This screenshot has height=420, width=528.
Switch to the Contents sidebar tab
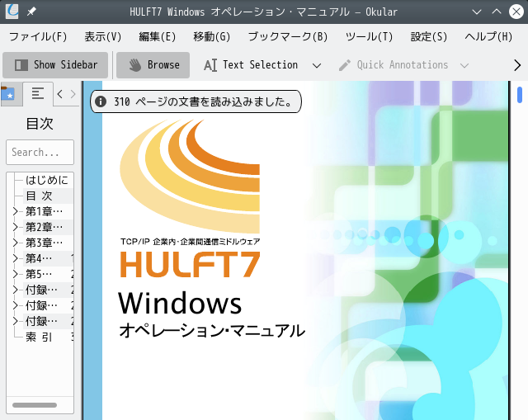(x=38, y=93)
